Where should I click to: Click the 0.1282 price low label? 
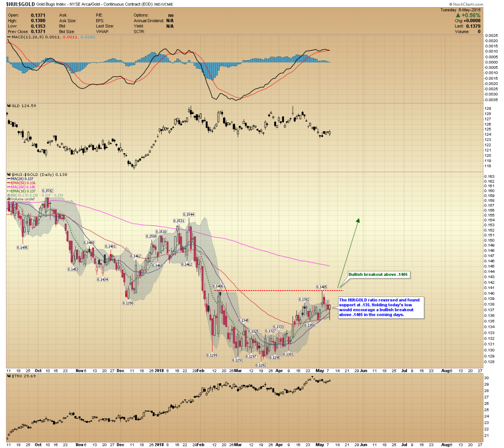point(261,365)
